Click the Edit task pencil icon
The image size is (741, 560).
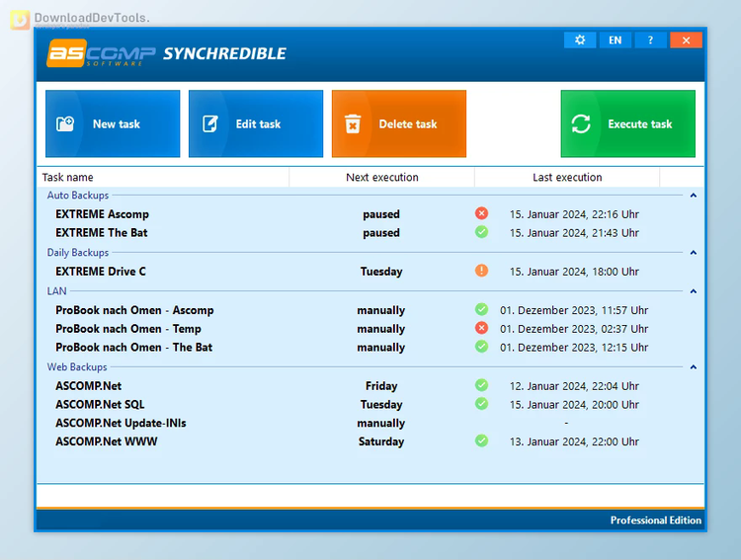pyautogui.click(x=209, y=123)
